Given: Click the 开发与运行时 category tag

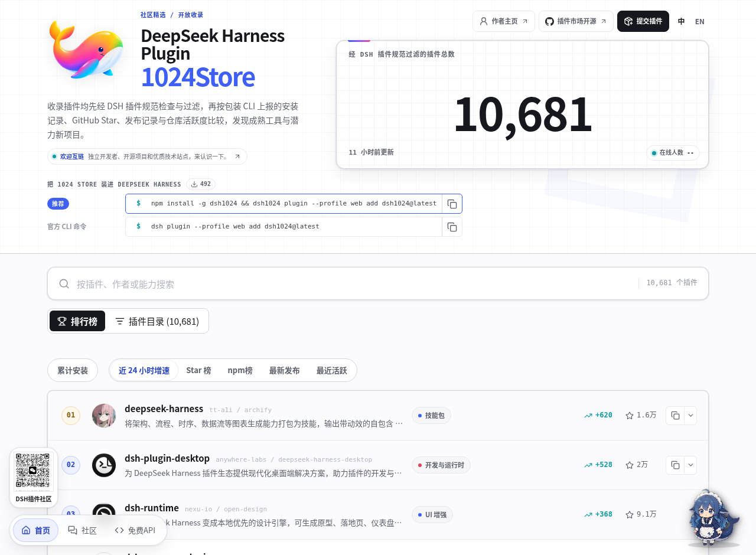Looking at the screenshot, I should point(441,465).
